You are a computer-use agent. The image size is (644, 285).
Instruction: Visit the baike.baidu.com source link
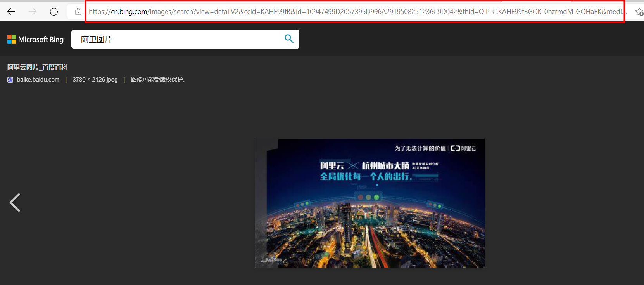point(38,80)
